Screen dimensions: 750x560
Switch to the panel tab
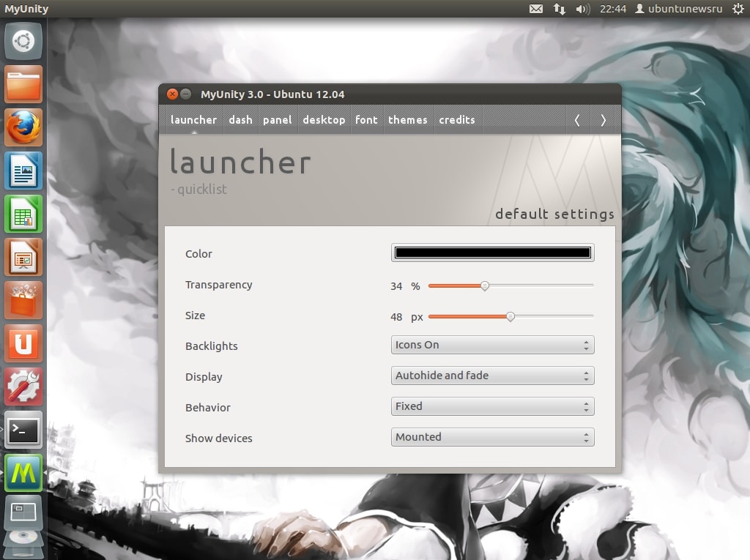click(x=278, y=119)
